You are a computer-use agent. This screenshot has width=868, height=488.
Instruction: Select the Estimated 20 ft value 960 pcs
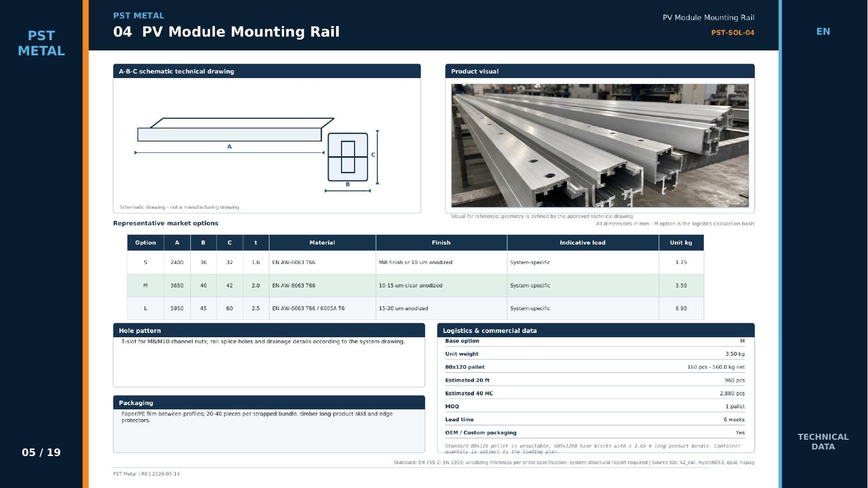[x=735, y=381]
